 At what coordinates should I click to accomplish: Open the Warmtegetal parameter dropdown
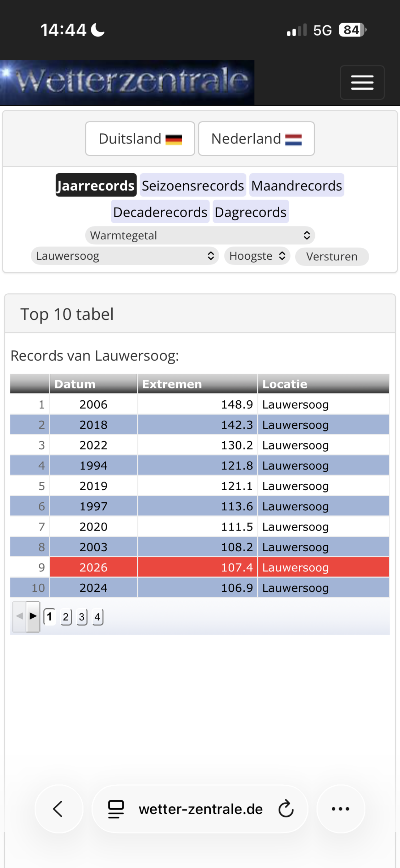200,235
